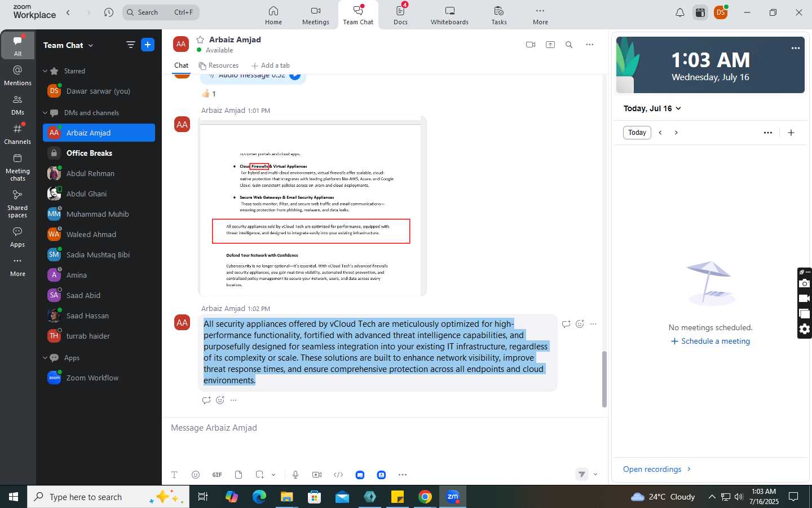812x508 pixels.
Task: Click the calendar panel icon in title bar
Action: (x=700, y=12)
